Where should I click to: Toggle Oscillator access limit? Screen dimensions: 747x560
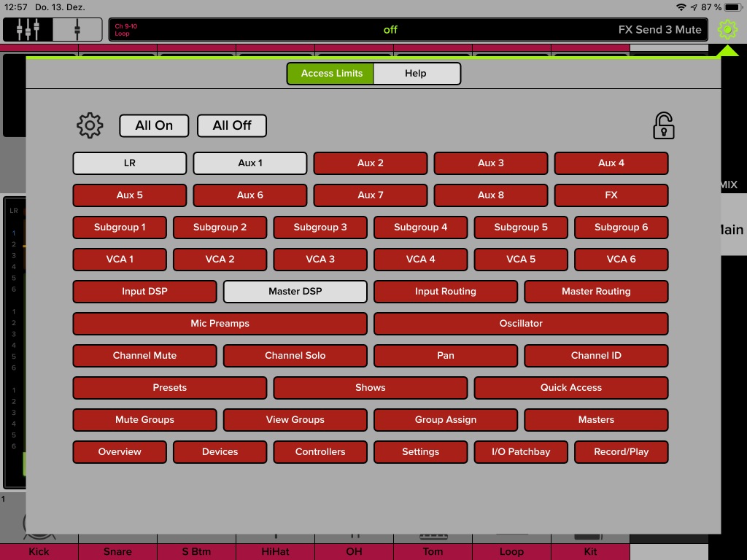521,324
